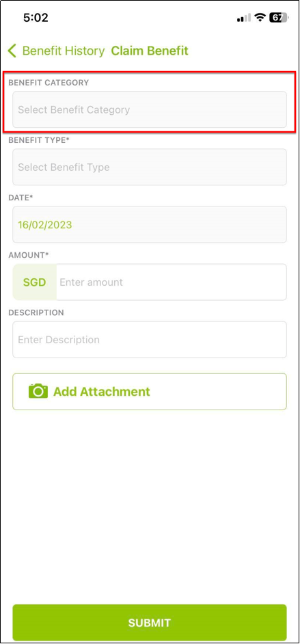
Task: Tap the battery indicator showing 67
Action: pos(279,18)
